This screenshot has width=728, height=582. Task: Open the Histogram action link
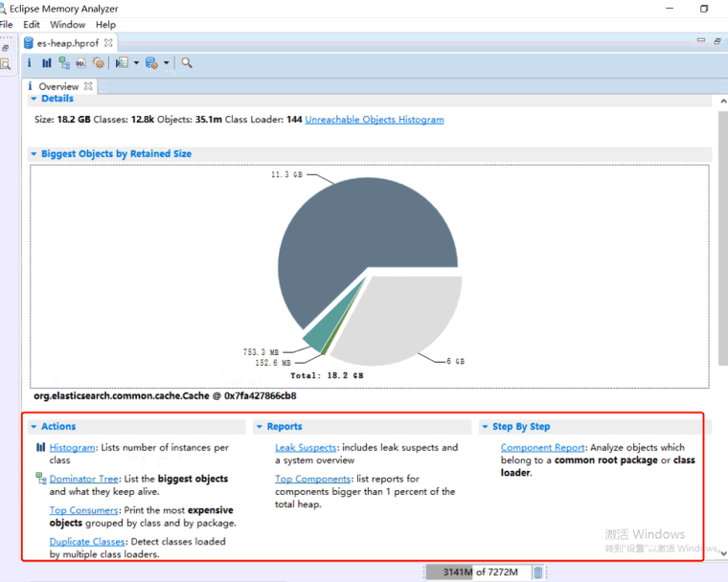click(72, 447)
